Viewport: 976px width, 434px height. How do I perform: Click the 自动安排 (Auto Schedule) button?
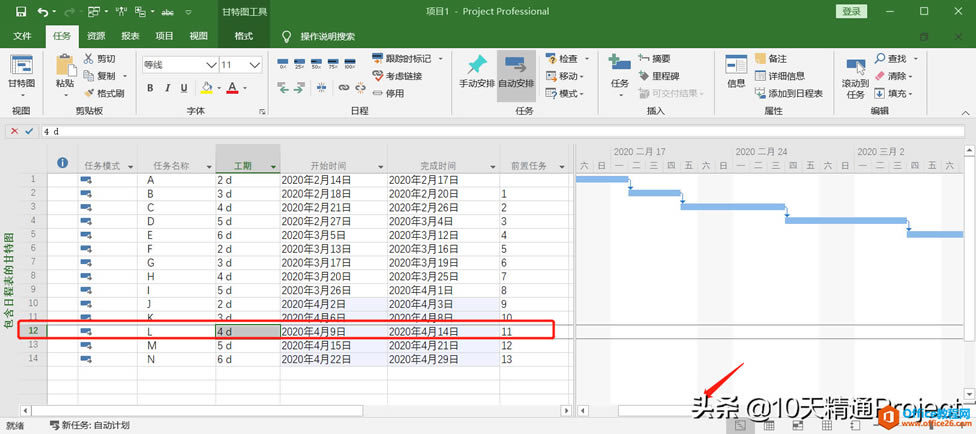click(516, 69)
